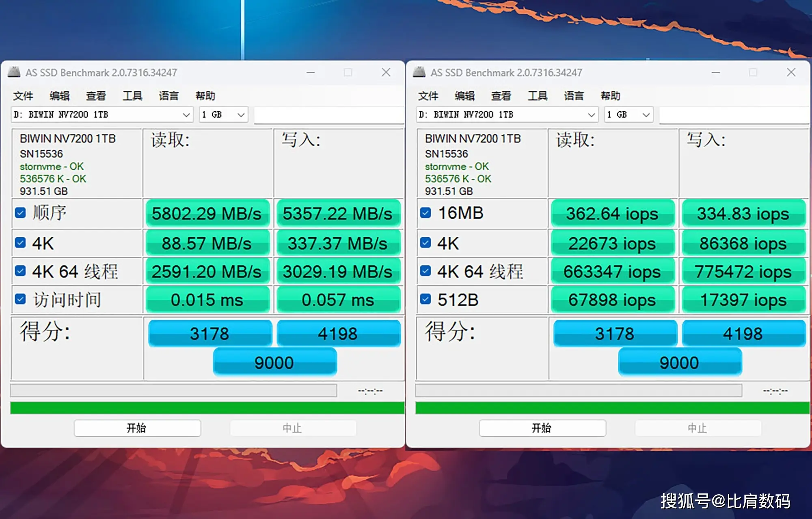Viewport: 812px width, 519px height.
Task: Click sequential write 5357.22 MB/s result
Action: pos(338,213)
